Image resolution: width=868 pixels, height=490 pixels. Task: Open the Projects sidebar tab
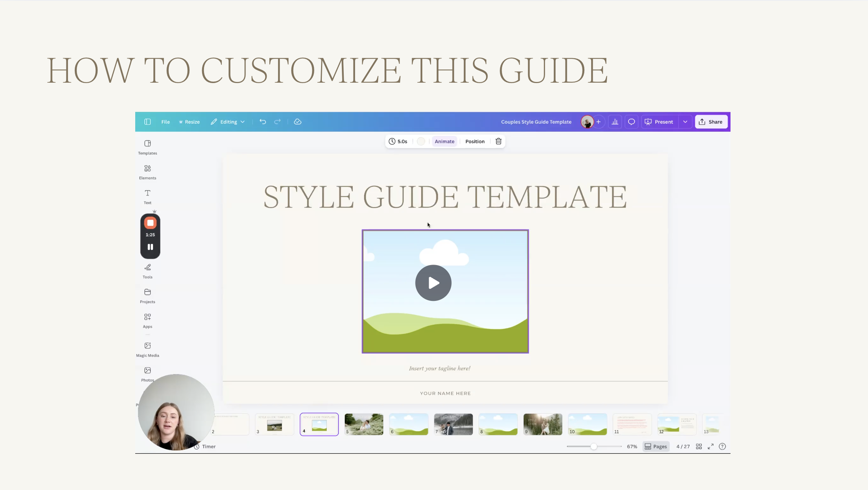pos(147,296)
